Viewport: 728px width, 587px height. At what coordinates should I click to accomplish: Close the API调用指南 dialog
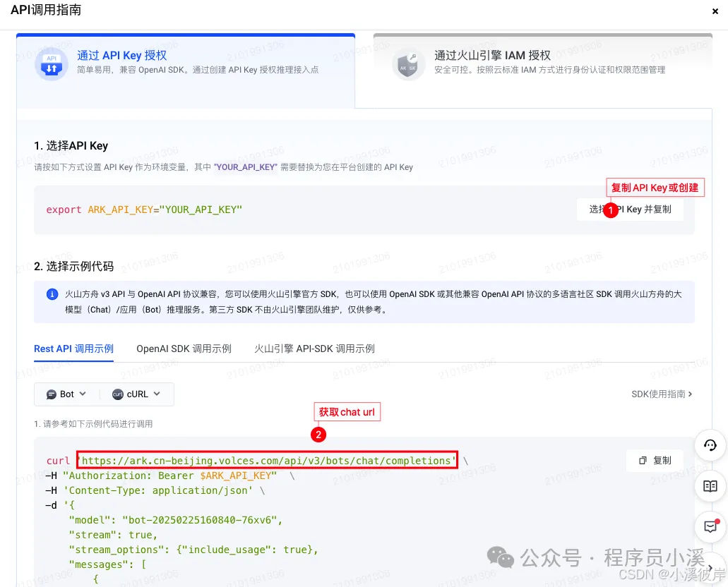pos(715,11)
